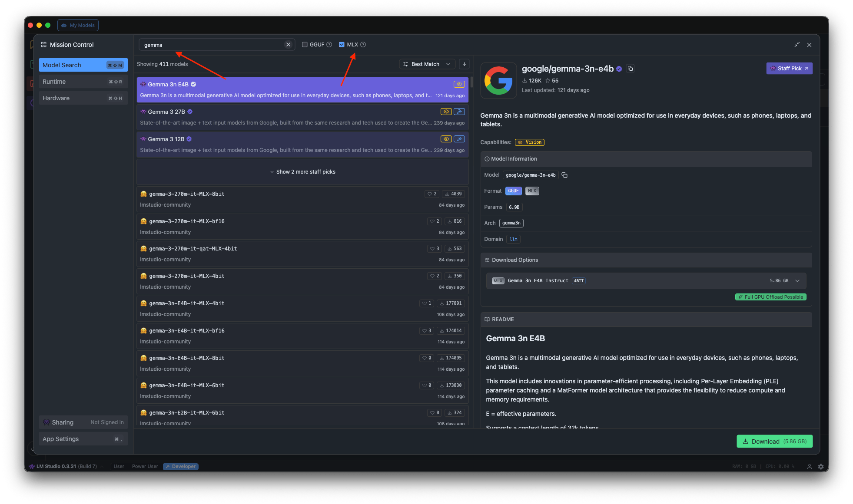Screen dimensions: 853x504
Task: Click the vision eye badge on Gemma 3 12B
Action: (446, 139)
